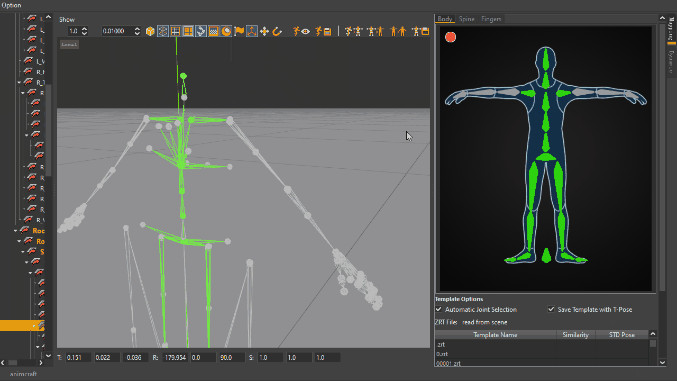This screenshot has height=381, width=677.
Task: Sort by the Similarity column header
Action: 576,335
